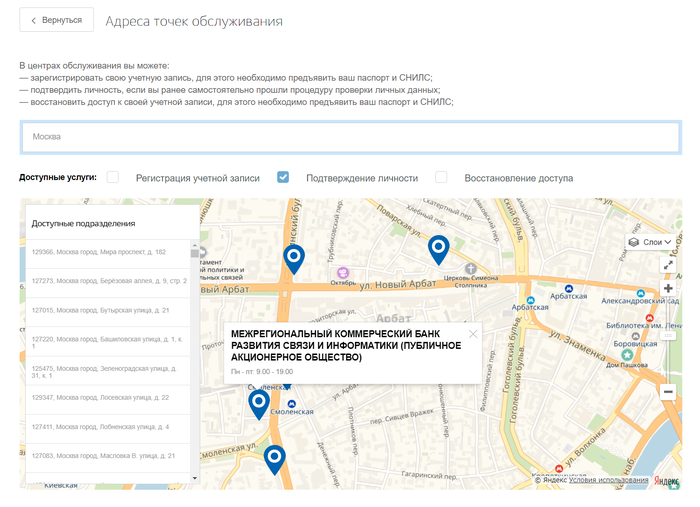
Task: Close the bank info popup
Action: coord(473,334)
